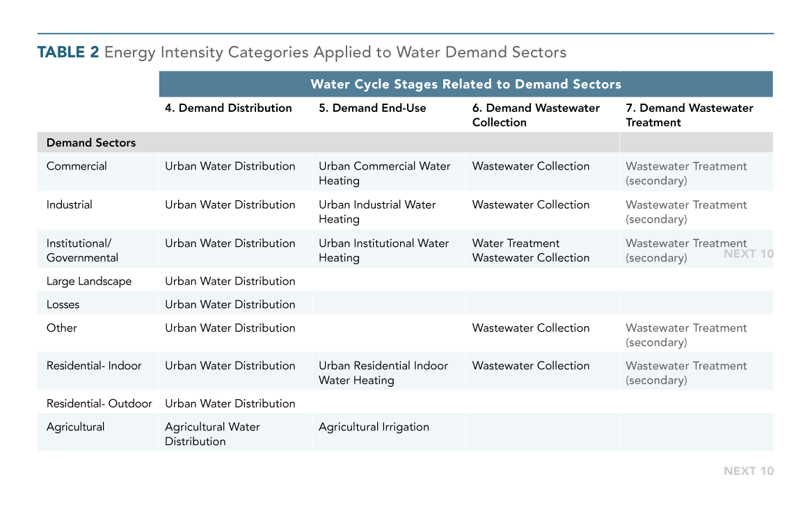
Task: Click the Industrial sector row label
Action: click(70, 205)
